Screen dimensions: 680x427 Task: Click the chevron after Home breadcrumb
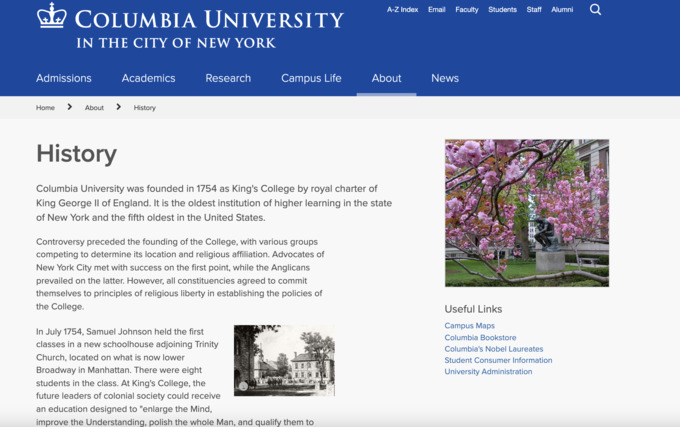[69, 107]
